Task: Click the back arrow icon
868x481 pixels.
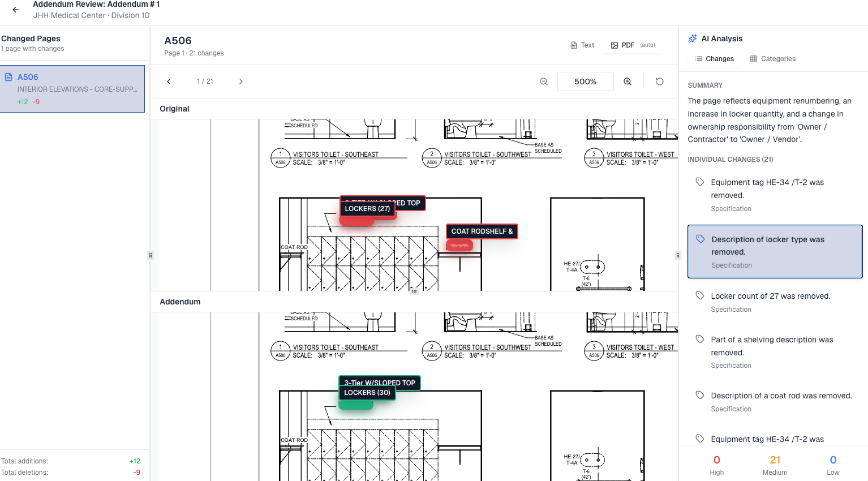Action: [16, 10]
